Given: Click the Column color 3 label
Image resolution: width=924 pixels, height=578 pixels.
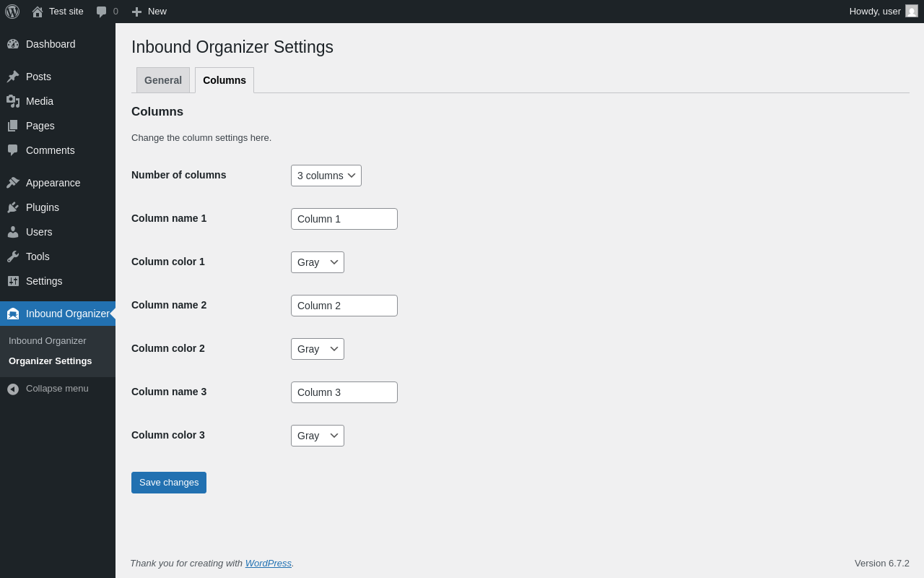Looking at the screenshot, I should 168,435.
